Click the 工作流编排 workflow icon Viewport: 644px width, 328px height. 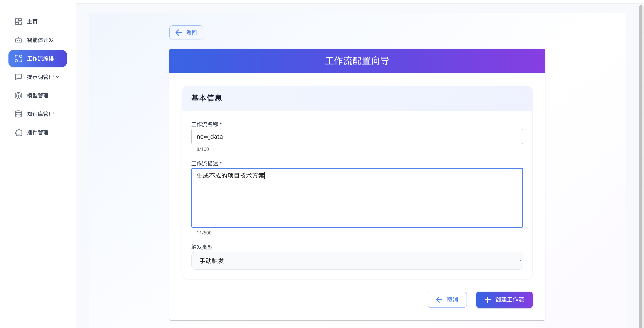tap(18, 59)
